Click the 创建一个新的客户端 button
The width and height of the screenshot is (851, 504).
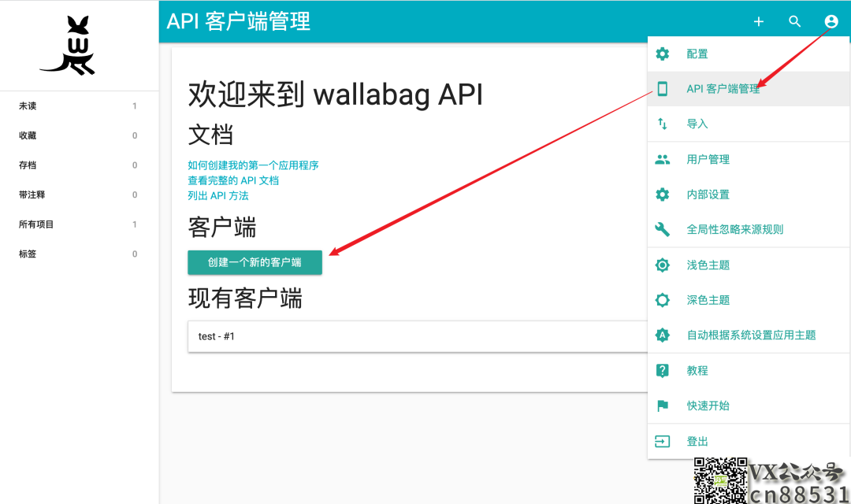coord(255,262)
